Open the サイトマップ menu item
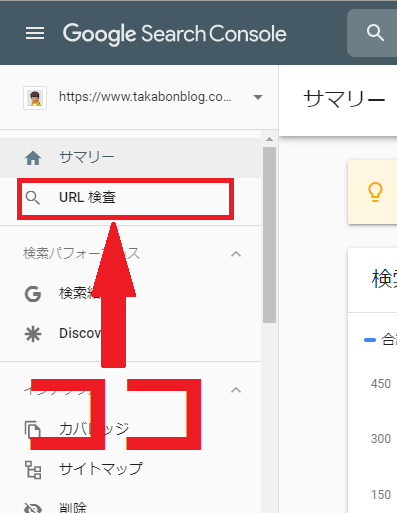Viewport: 397px width, 513px height. pyautogui.click(x=130, y=469)
